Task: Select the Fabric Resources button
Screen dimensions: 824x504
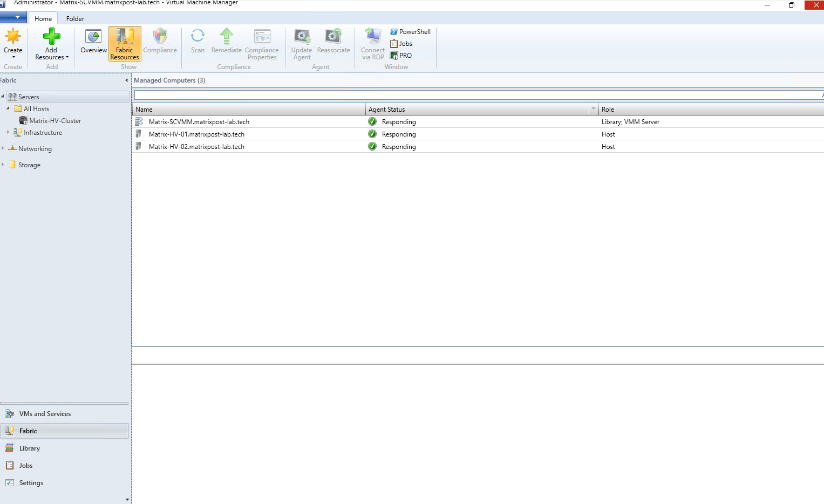Action: 125,44
